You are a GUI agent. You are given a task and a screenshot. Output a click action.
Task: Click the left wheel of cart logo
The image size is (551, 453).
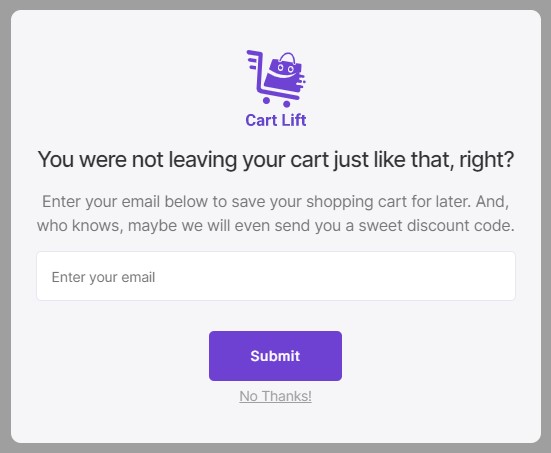(x=266, y=101)
